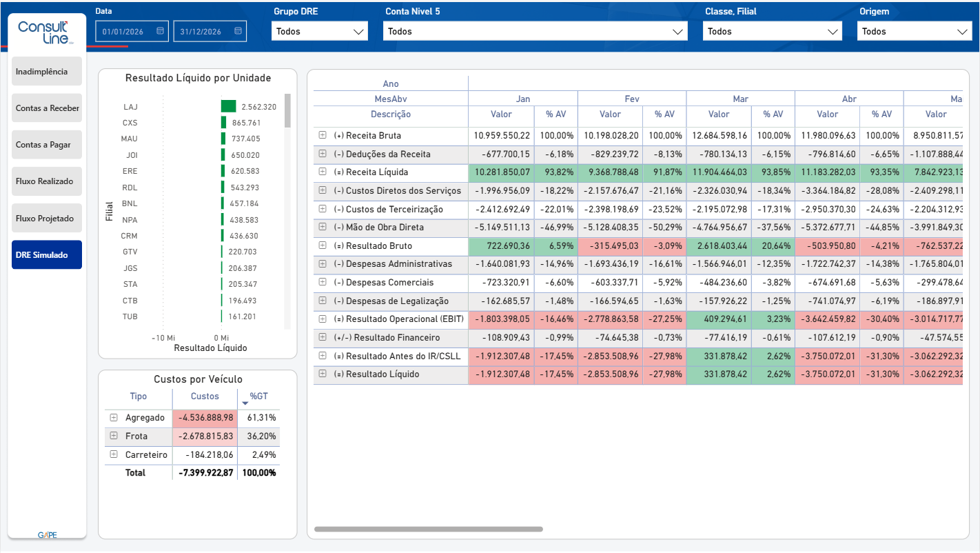Screen dimensions: 980x553
Task: Go to the Inadimplência page
Action: click(47, 71)
